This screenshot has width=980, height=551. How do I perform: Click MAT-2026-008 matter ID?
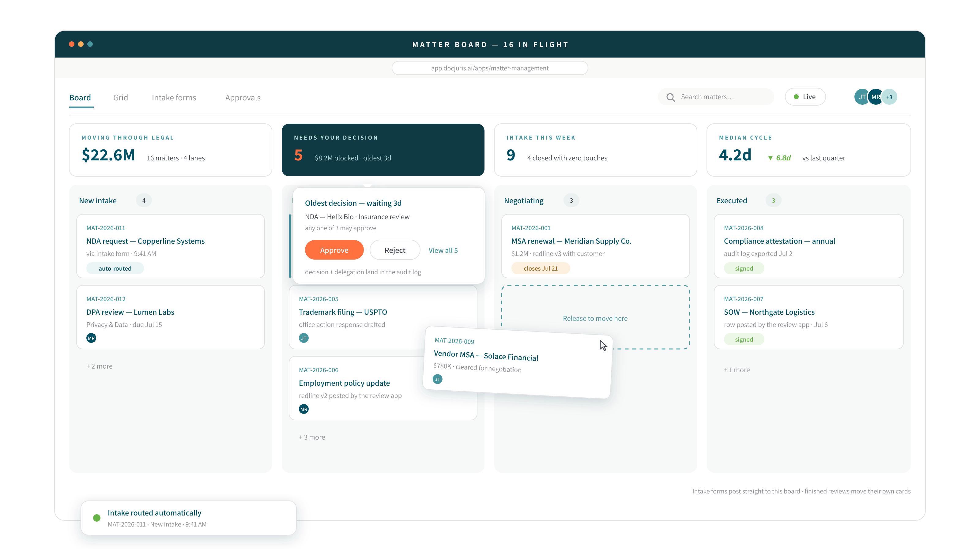coord(743,228)
